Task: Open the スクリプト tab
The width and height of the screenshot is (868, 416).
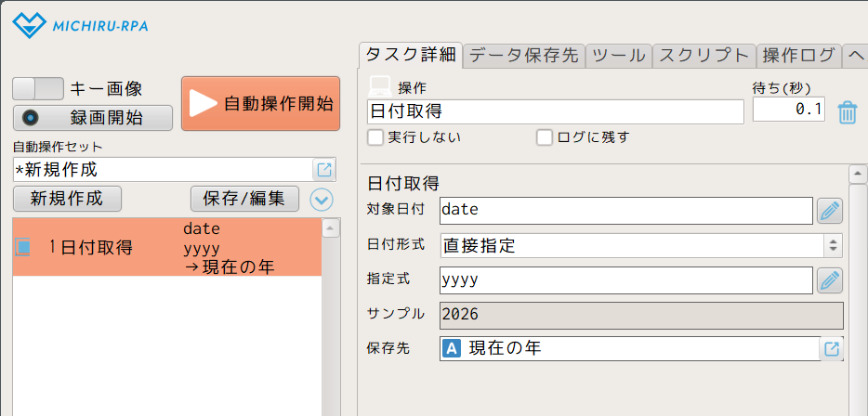Action: (x=704, y=55)
